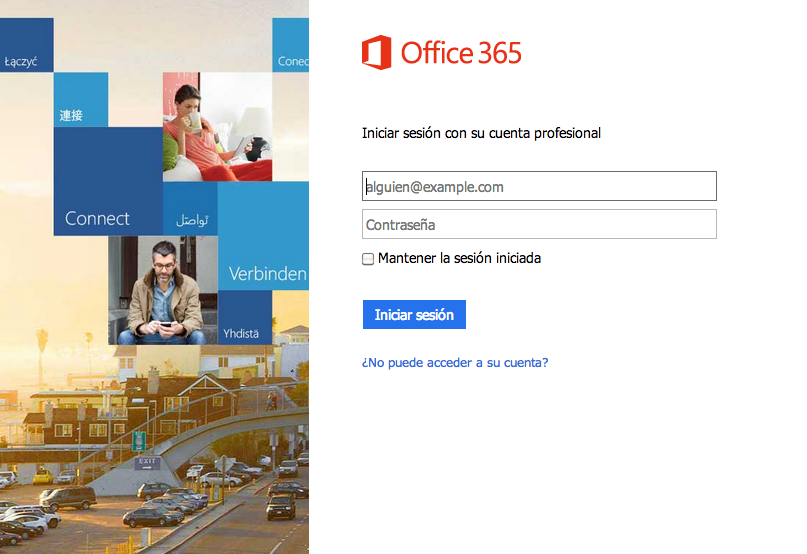Screen dimensions: 807x554
Task: Click the Verbinden tile
Action: click(263, 236)
